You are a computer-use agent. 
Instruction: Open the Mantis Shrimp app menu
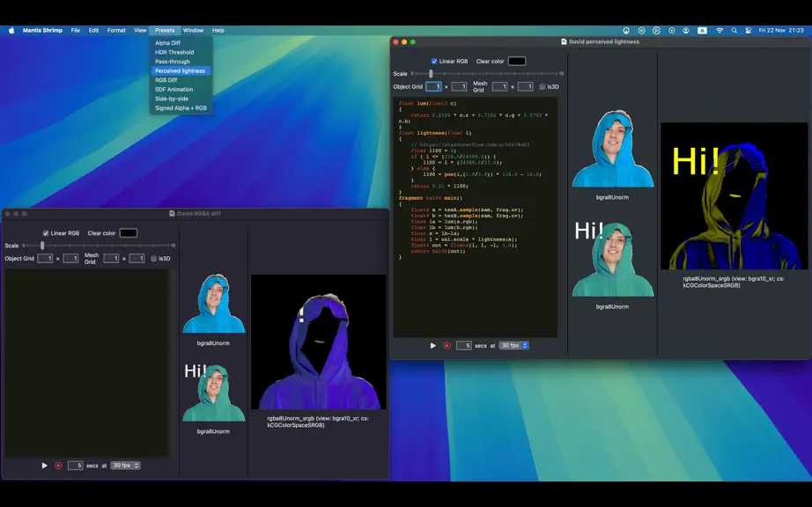pos(42,31)
